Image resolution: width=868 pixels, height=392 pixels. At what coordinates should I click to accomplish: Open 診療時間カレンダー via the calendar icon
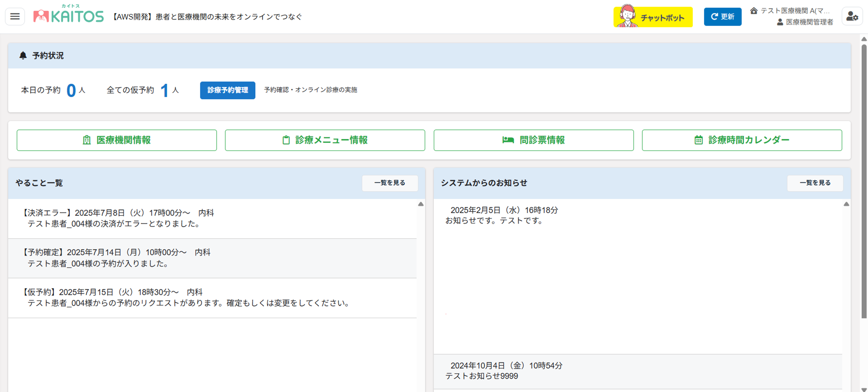tap(699, 140)
